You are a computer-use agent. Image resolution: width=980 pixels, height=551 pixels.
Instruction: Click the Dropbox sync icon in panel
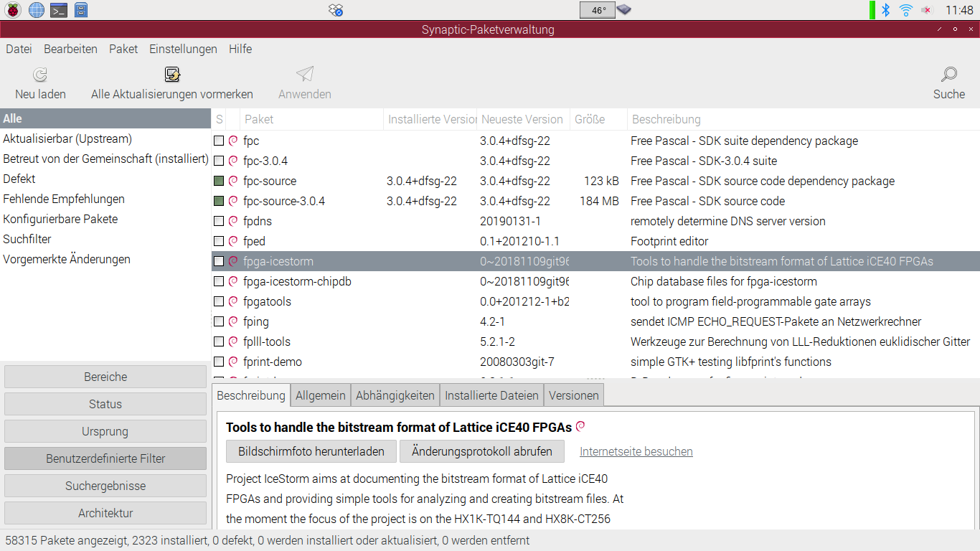coord(336,10)
